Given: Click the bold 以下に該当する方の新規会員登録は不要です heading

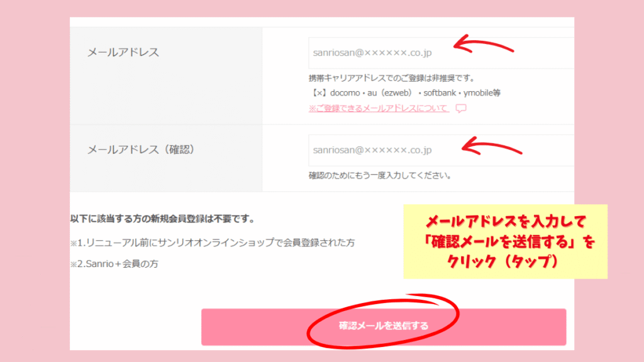Looking at the screenshot, I should point(163,219).
